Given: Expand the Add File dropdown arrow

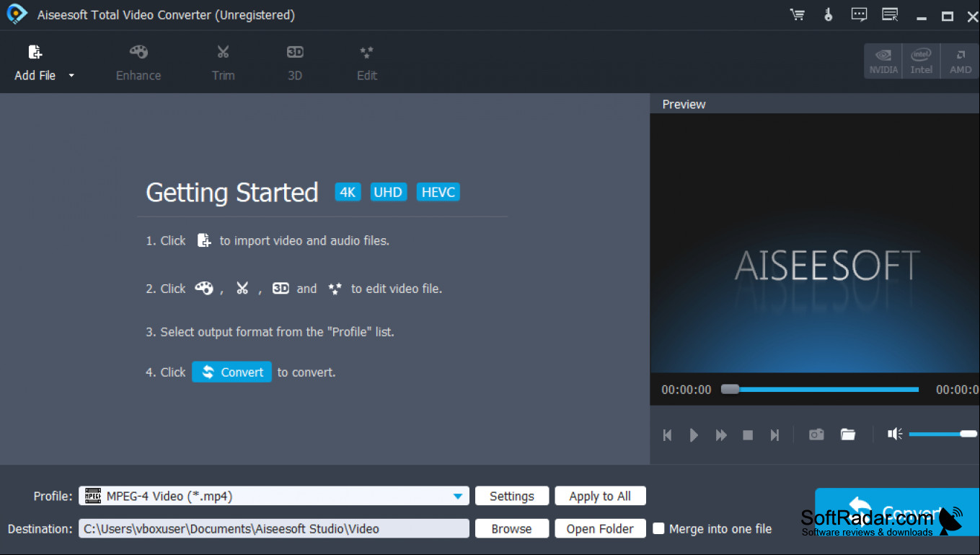Looking at the screenshot, I should (71, 76).
